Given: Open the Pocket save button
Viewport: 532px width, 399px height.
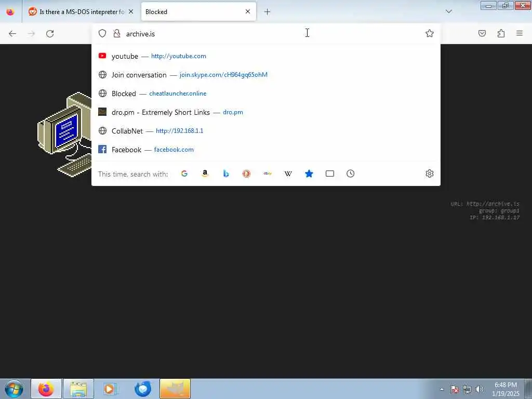Looking at the screenshot, I should pos(482,33).
